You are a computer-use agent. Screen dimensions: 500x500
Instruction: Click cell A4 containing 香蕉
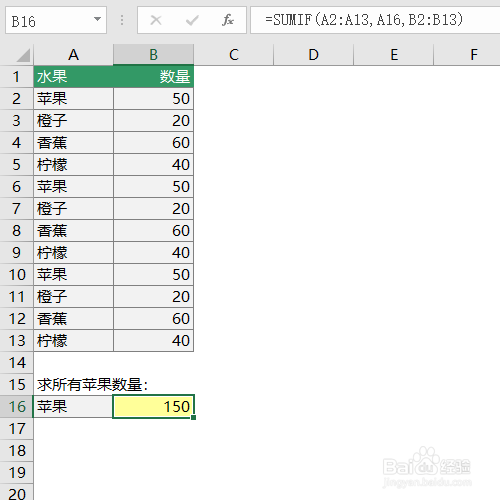tap(73, 143)
